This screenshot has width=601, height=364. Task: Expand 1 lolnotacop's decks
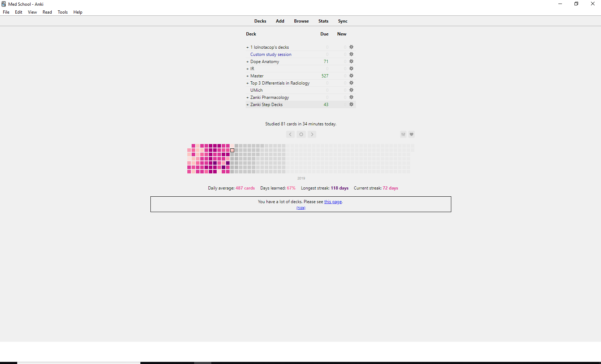click(x=247, y=47)
